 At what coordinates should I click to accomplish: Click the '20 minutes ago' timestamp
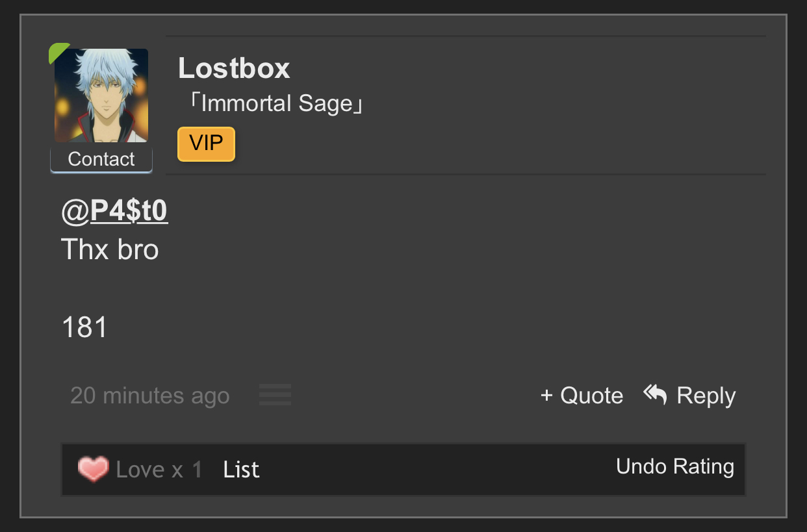[149, 396]
